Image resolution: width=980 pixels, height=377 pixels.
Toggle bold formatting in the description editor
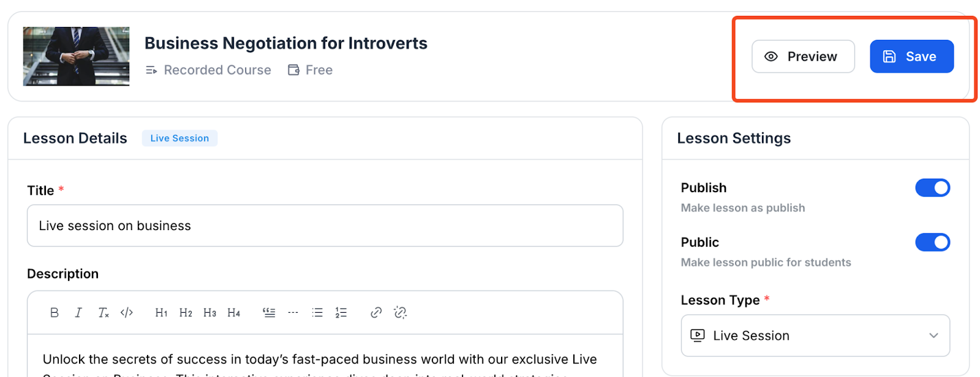point(54,312)
